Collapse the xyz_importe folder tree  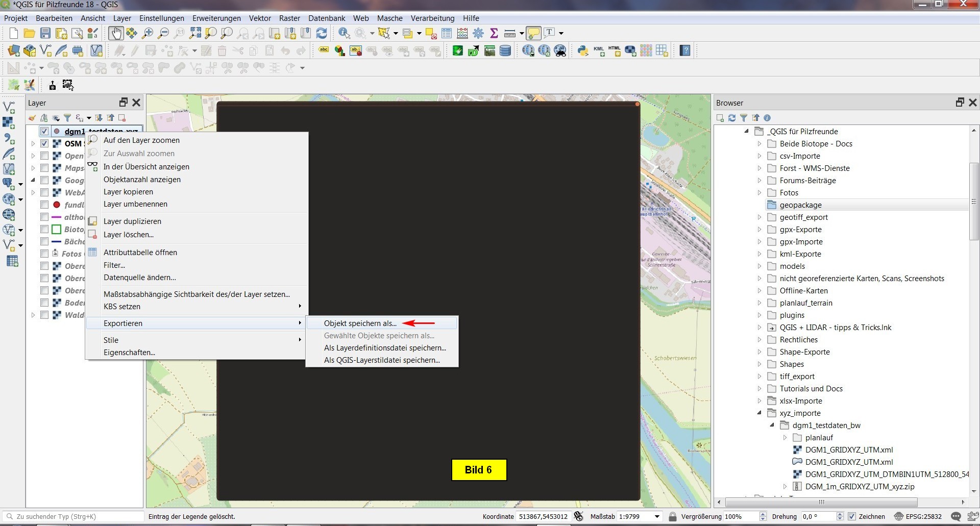click(x=759, y=413)
